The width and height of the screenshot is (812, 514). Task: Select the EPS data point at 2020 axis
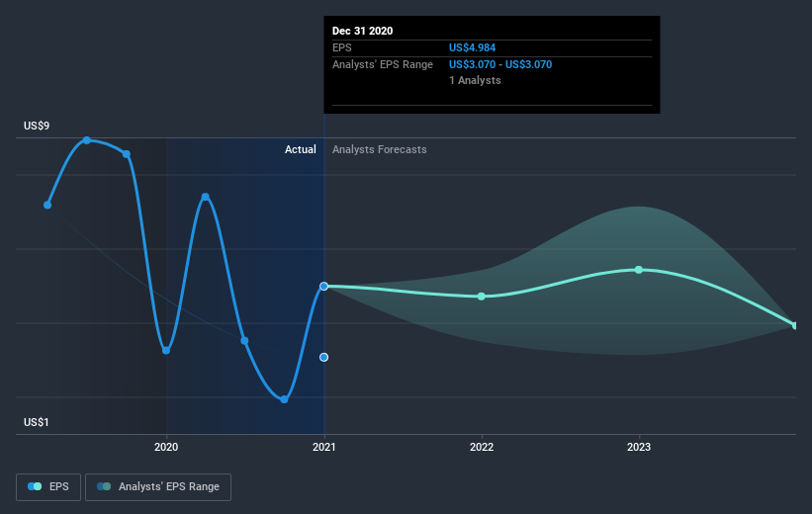coord(166,351)
